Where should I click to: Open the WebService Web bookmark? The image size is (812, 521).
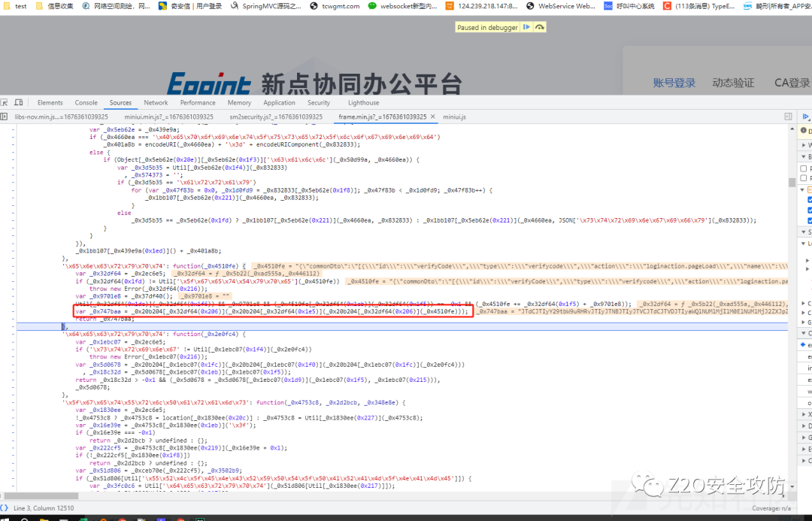tap(561, 6)
